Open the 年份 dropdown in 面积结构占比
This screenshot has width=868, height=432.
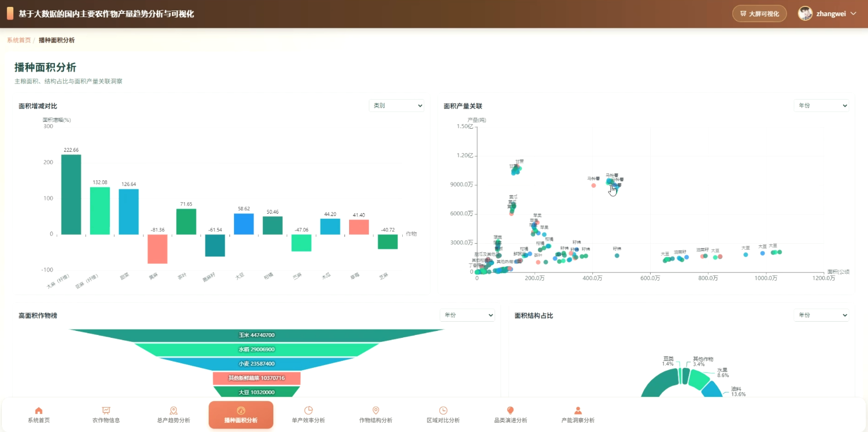coord(821,315)
